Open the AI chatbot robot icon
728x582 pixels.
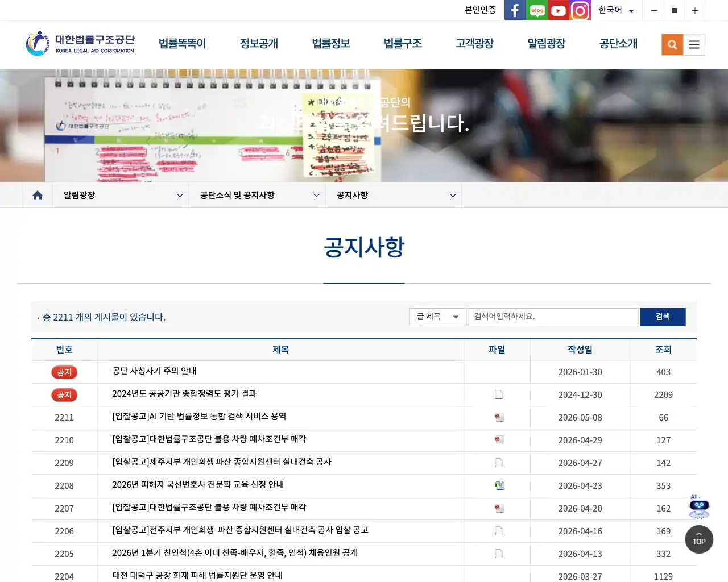click(x=699, y=506)
